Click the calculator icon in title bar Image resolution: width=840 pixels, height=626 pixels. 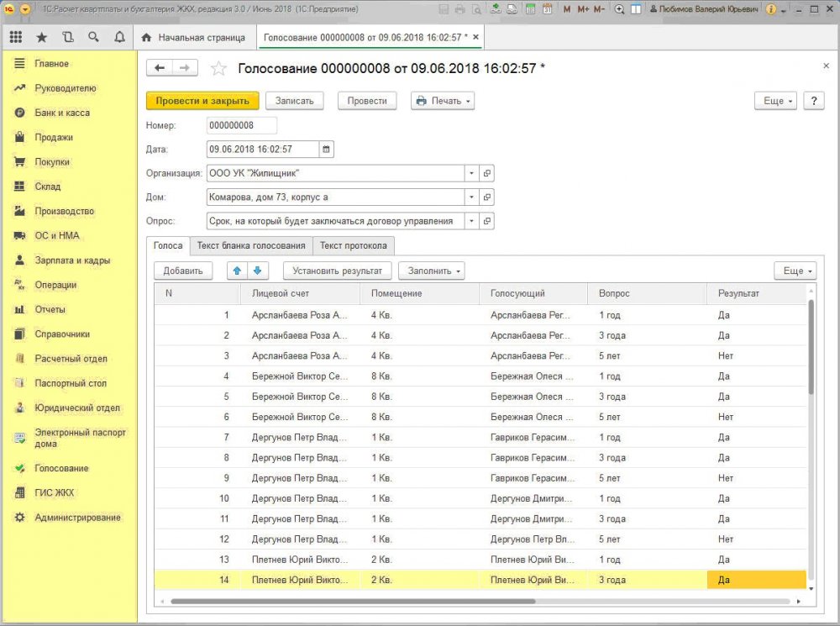[x=530, y=9]
